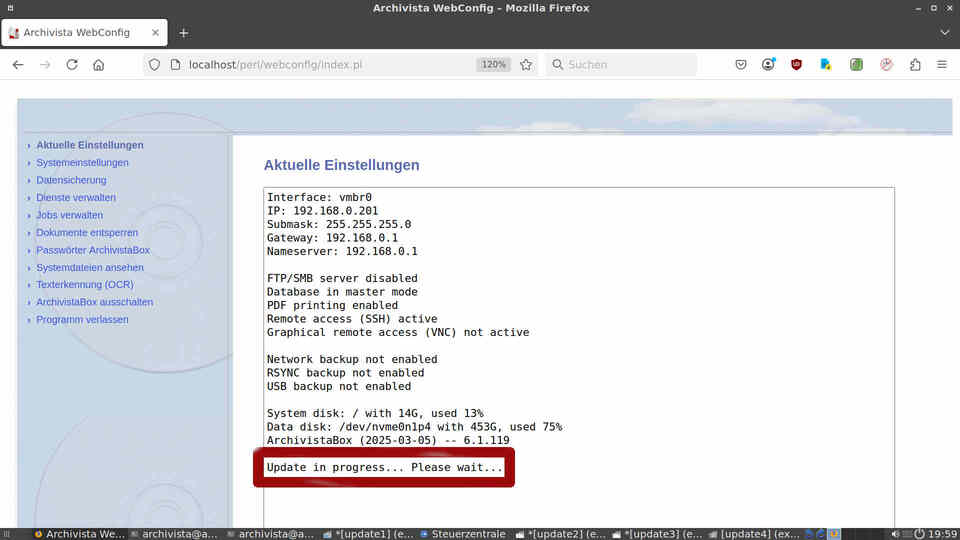Open Dokumente entsperren

click(x=87, y=233)
